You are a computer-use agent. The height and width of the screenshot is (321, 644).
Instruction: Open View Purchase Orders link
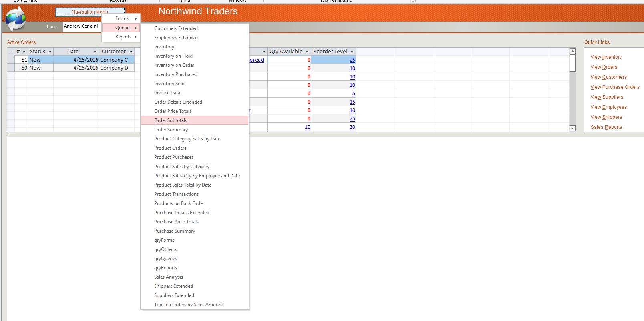[x=615, y=87]
